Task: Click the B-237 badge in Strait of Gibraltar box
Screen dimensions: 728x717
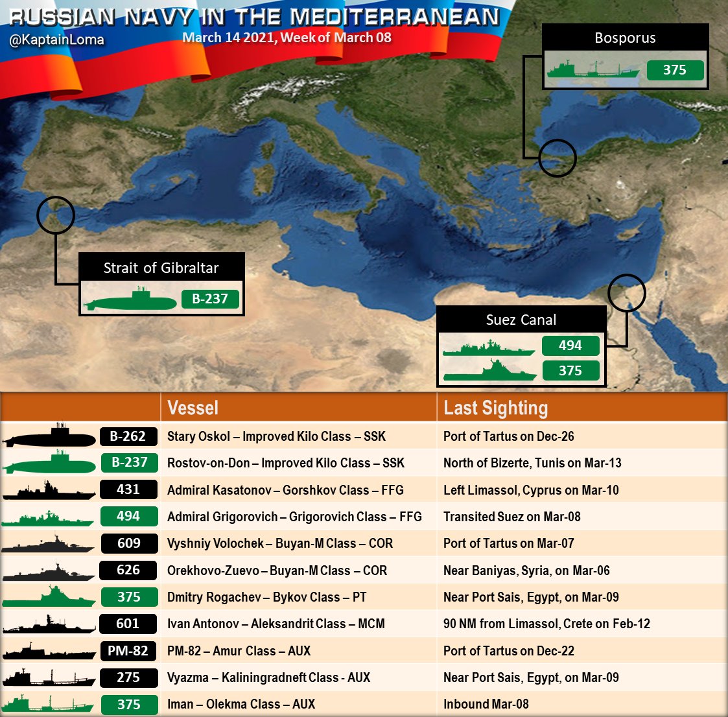Action: click(210, 298)
